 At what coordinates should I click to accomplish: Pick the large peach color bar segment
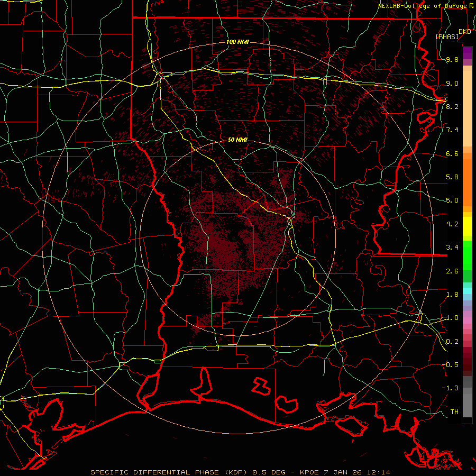467,109
